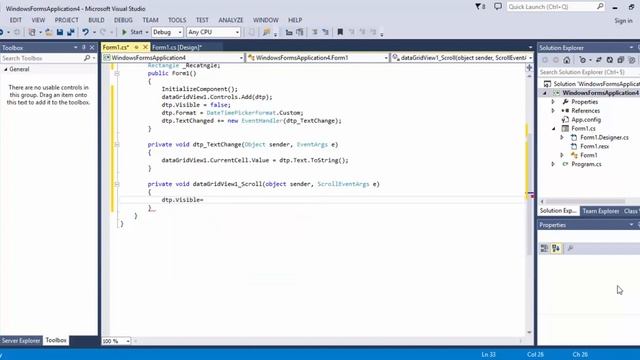Collapse the Form1() constructor code region
The image size is (640, 360).
coord(117,73)
